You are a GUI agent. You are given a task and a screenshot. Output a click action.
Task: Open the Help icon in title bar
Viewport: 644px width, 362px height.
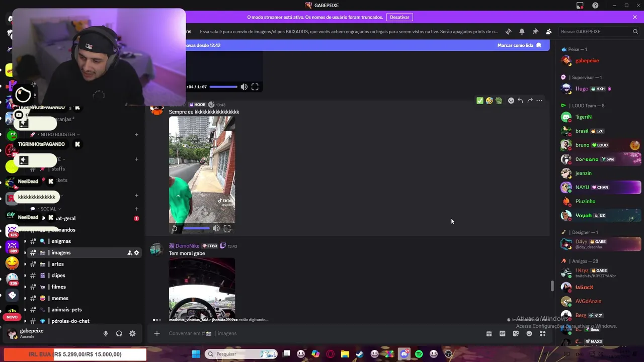point(596,6)
